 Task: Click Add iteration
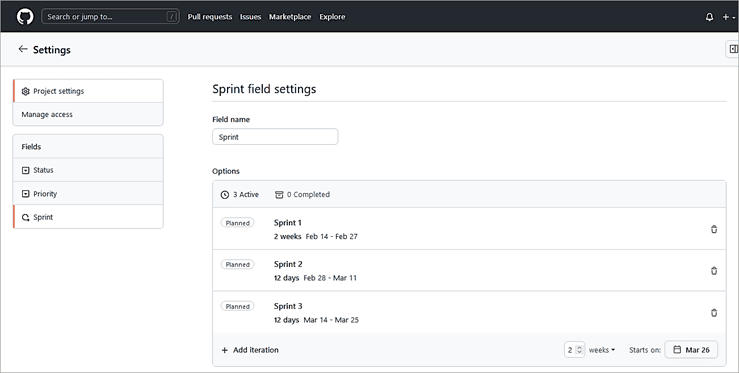pyautogui.click(x=250, y=350)
